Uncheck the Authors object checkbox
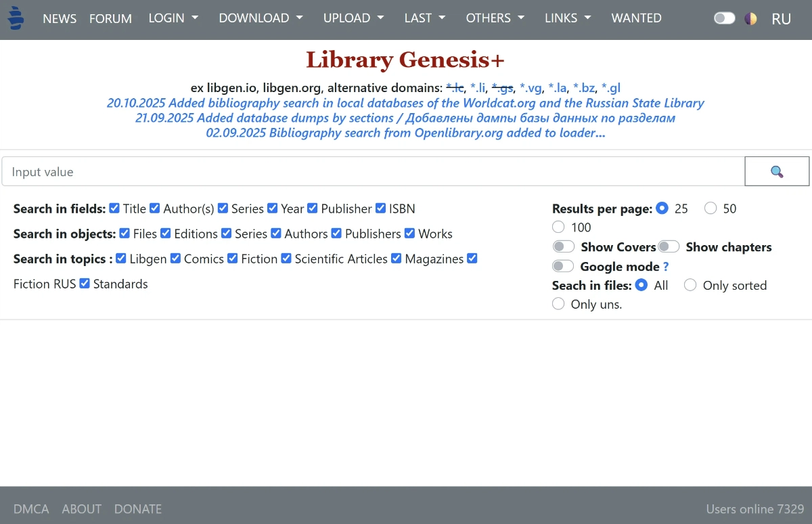The width and height of the screenshot is (812, 524). (276, 234)
